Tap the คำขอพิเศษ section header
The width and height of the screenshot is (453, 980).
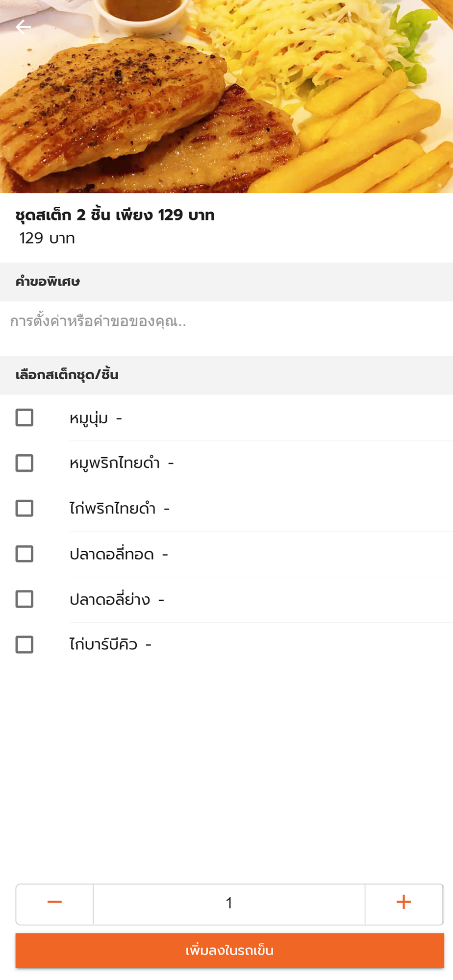(x=48, y=282)
